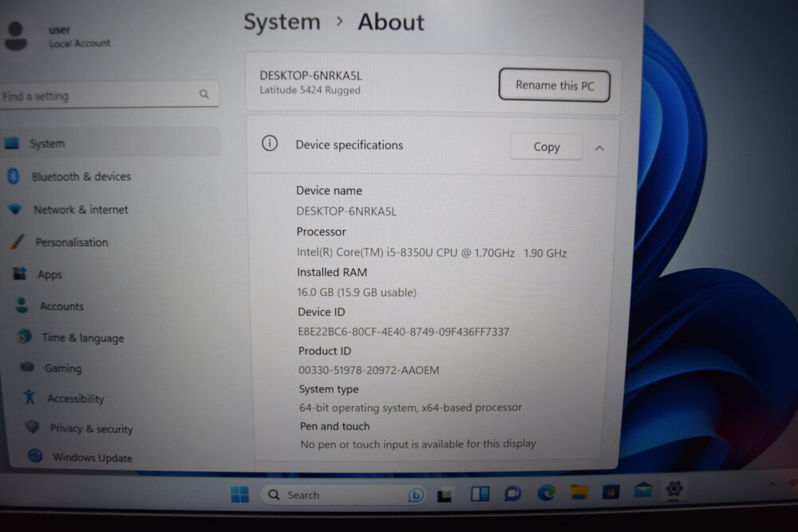
Task: Click the Accessibility figure icon
Action: click(x=30, y=396)
